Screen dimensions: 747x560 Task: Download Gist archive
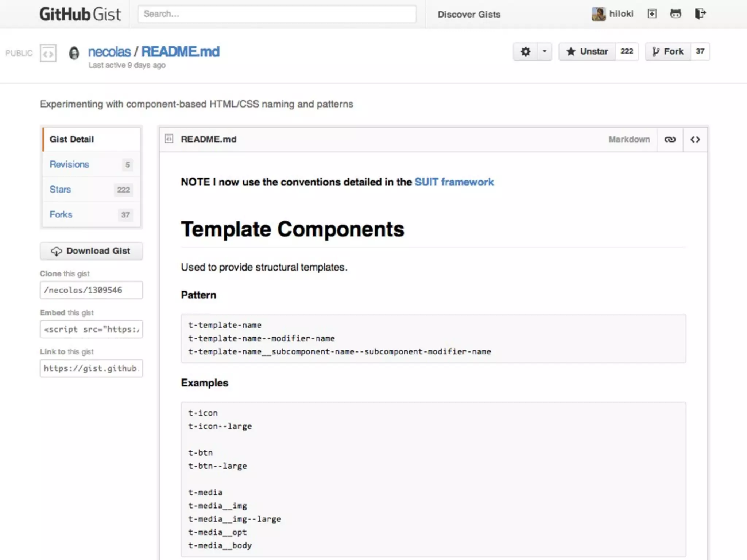click(91, 251)
